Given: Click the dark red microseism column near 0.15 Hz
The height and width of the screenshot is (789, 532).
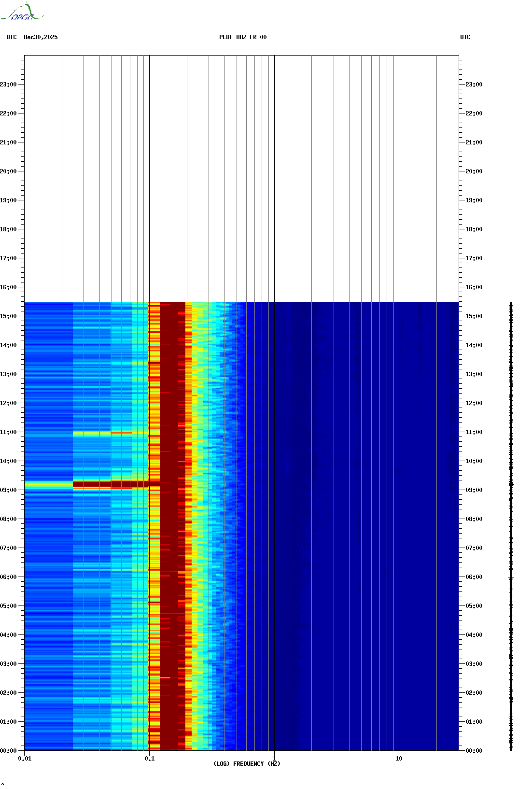Looking at the screenshot, I should (x=172, y=526).
